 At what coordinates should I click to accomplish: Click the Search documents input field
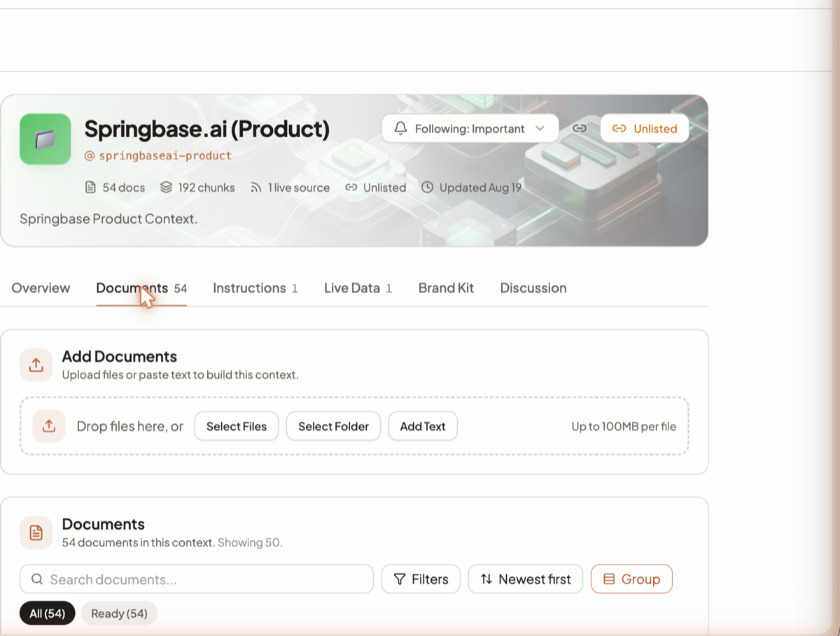[197, 579]
